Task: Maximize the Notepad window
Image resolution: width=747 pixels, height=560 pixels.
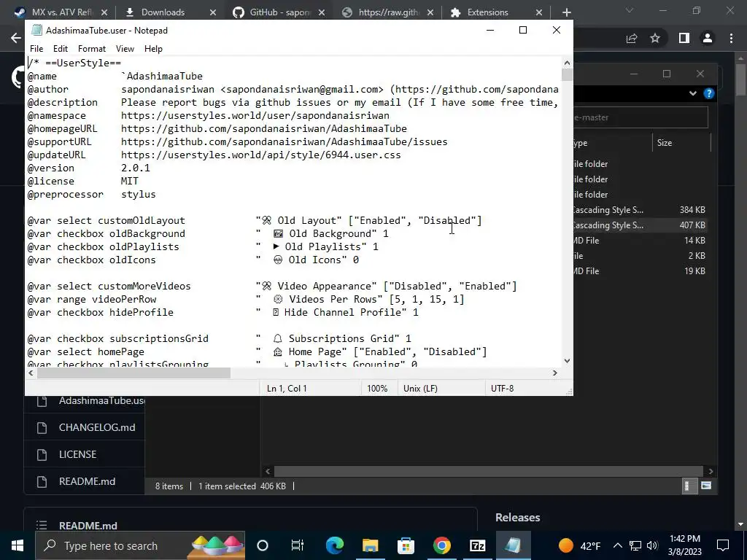Action: point(522,30)
